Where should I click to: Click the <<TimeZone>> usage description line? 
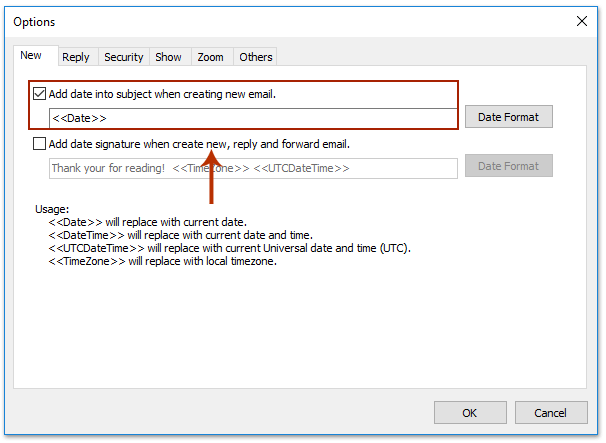click(162, 261)
